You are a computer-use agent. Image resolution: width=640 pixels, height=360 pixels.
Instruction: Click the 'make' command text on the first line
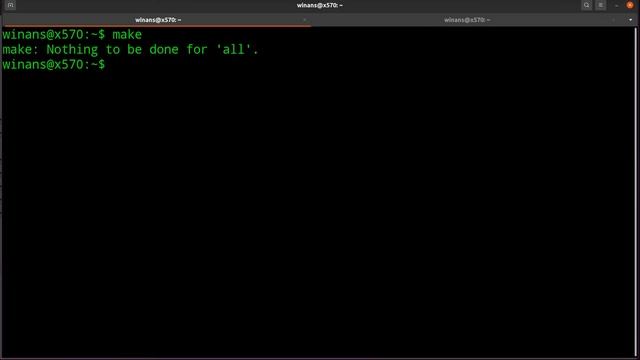127,35
